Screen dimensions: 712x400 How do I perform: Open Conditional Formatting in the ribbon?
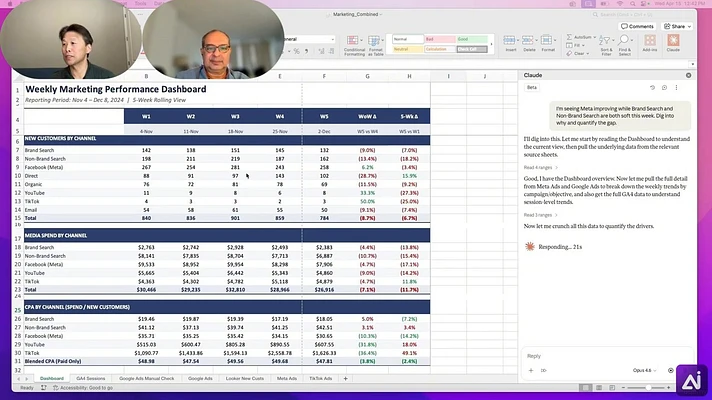(x=354, y=45)
